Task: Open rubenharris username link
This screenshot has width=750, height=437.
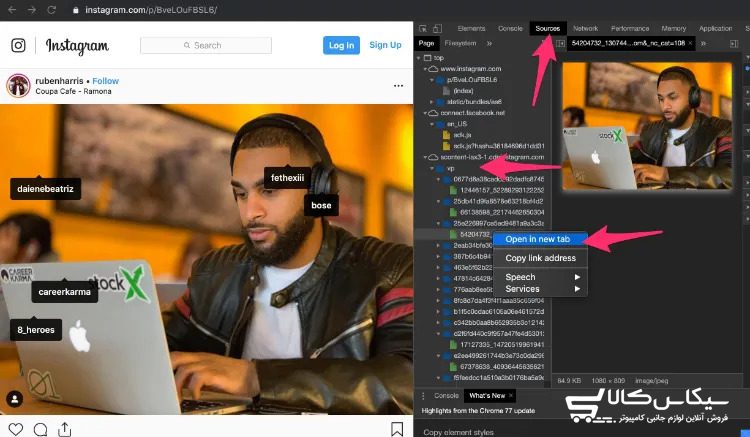Action: (x=59, y=81)
